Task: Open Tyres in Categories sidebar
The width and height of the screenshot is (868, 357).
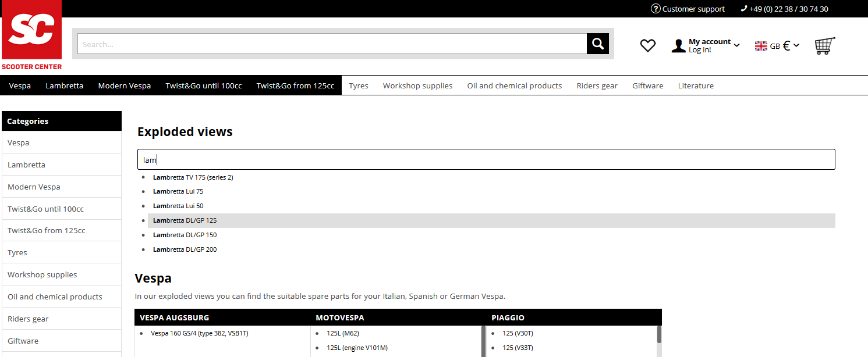Action: point(62,252)
